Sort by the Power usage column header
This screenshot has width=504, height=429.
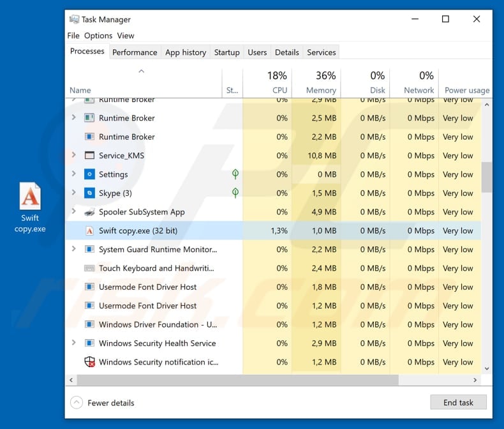point(465,83)
